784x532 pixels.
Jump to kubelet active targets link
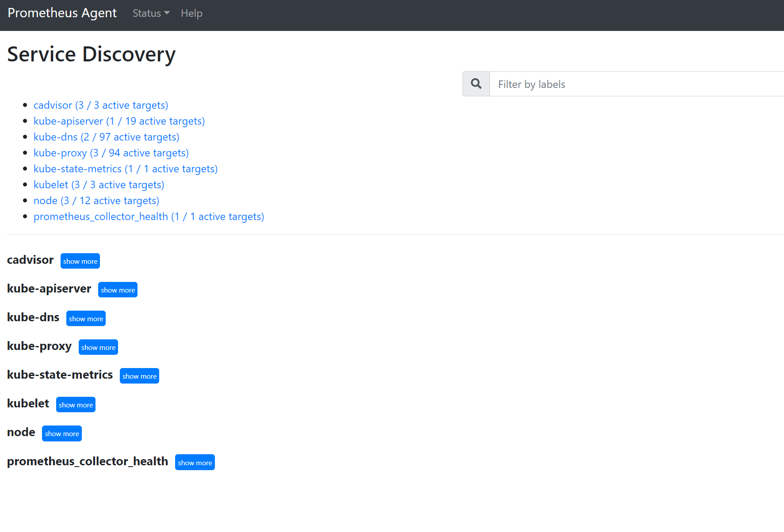[99, 185]
